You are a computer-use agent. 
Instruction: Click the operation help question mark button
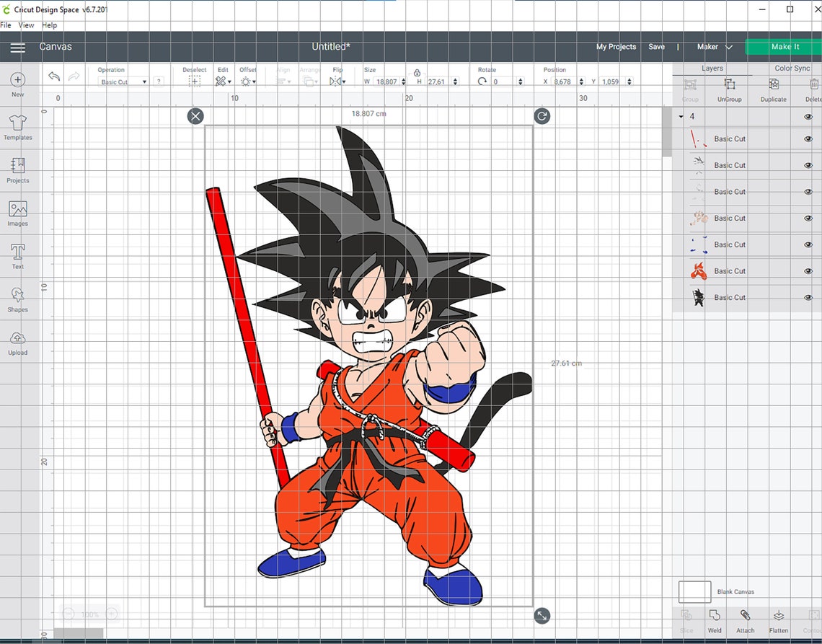[x=159, y=81]
